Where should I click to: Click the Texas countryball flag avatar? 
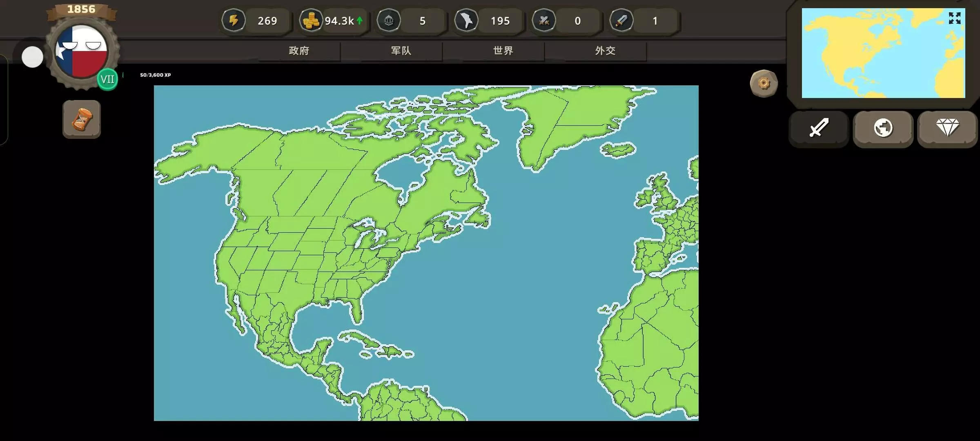(82, 52)
